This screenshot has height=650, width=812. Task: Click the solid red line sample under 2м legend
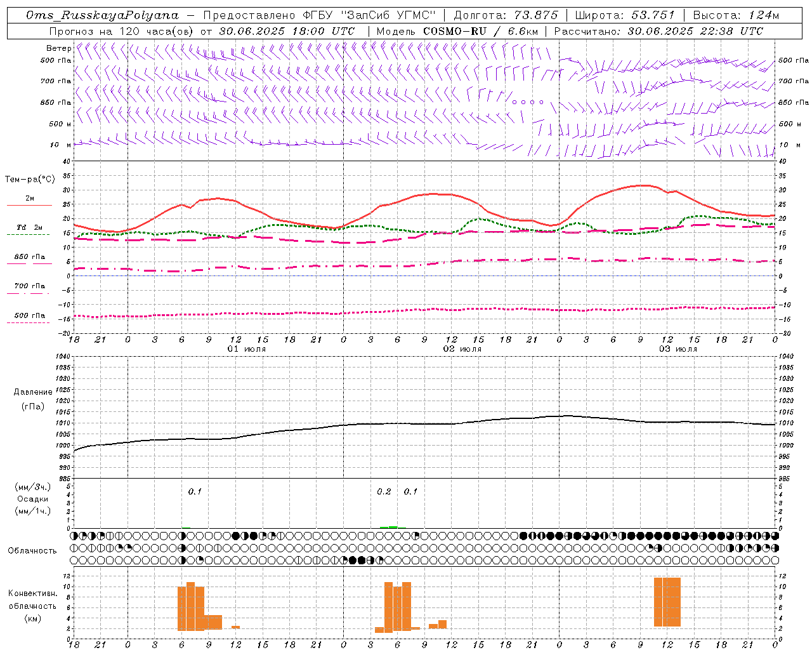29,206
